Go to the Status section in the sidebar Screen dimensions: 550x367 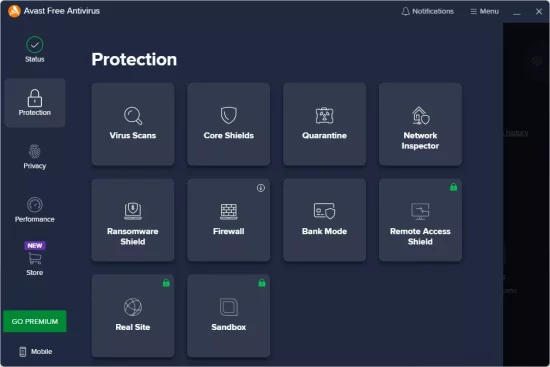[x=35, y=50]
